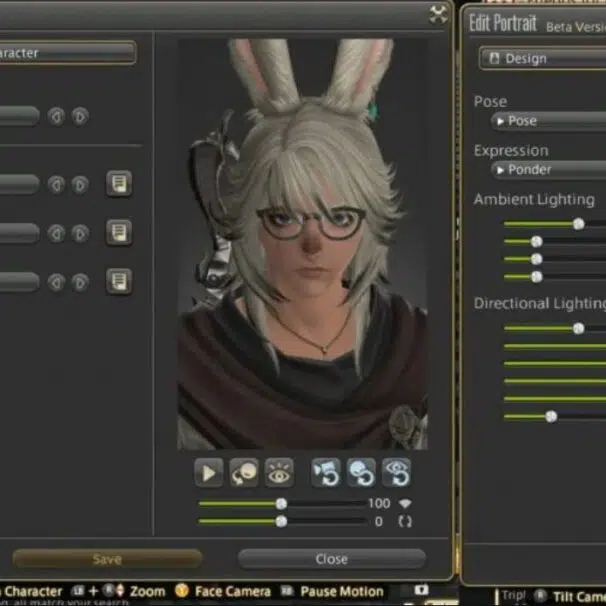The height and width of the screenshot is (606, 606).
Task: Click the reset eye direction icon
Action: [x=396, y=473]
